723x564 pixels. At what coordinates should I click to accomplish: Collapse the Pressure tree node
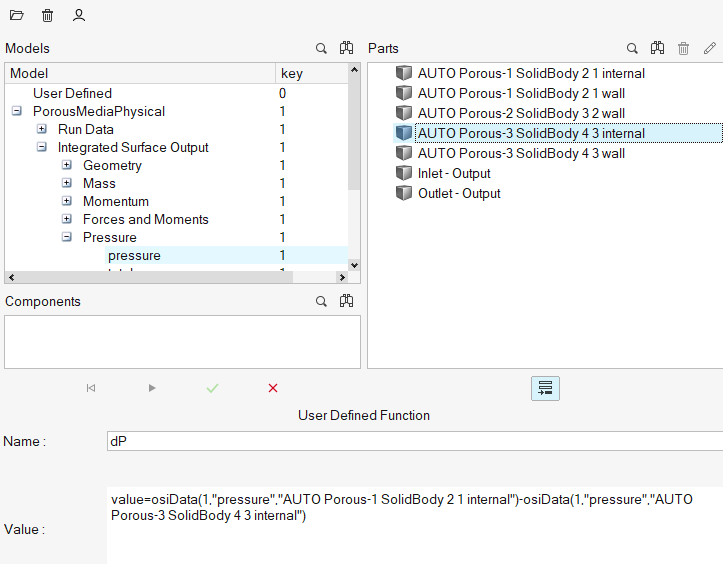pyautogui.click(x=67, y=238)
